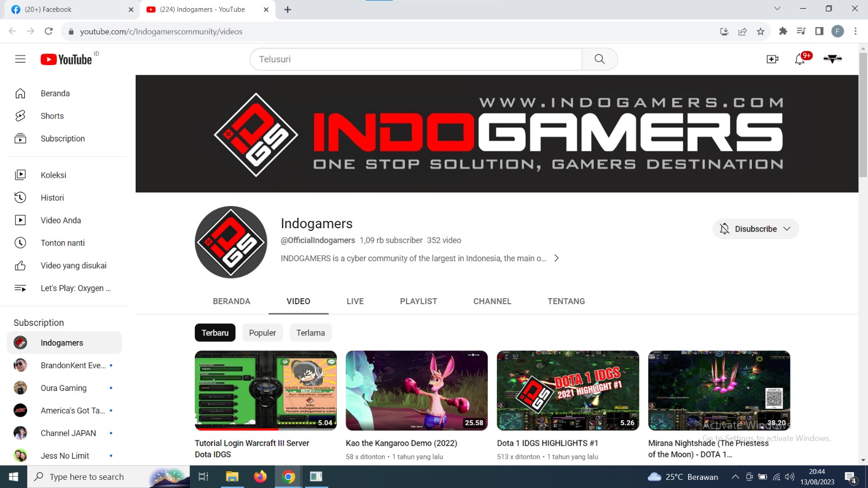Open Chrome side panel icon
The width and height of the screenshot is (868, 488).
[x=819, y=31]
